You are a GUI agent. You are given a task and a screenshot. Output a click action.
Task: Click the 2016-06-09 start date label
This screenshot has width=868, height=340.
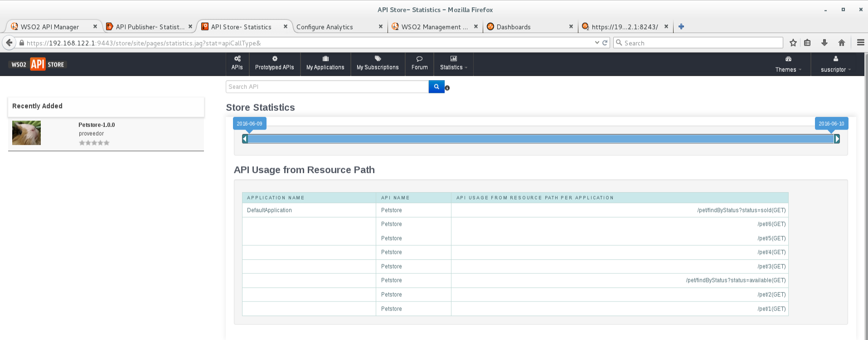[249, 124]
